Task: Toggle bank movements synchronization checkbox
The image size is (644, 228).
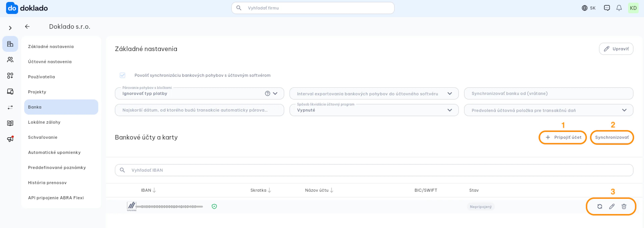Action: pyautogui.click(x=122, y=75)
